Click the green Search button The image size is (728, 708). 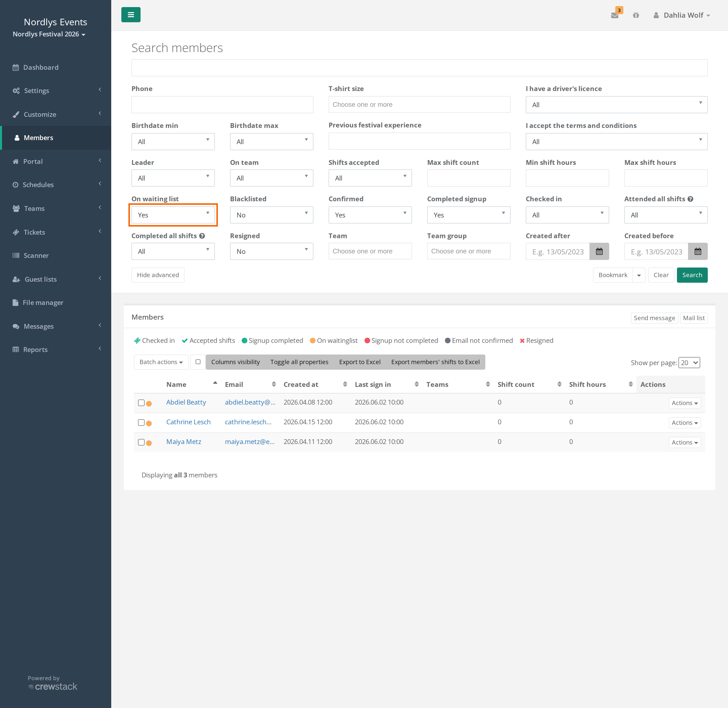pos(692,275)
